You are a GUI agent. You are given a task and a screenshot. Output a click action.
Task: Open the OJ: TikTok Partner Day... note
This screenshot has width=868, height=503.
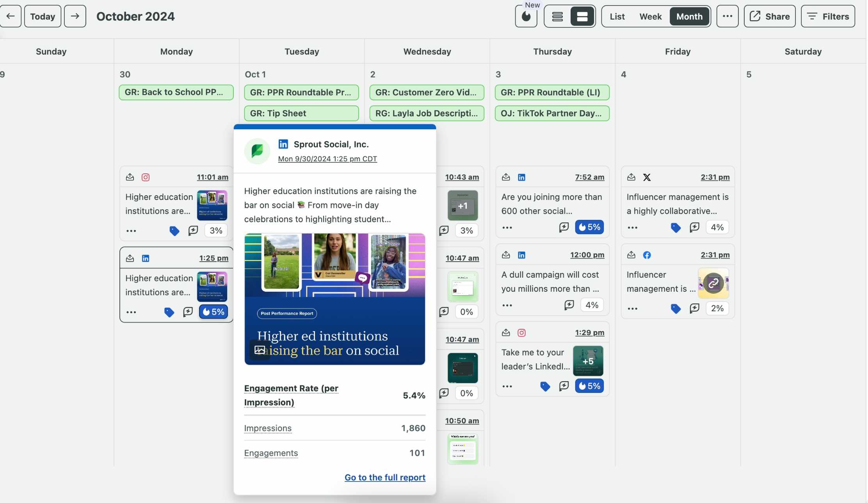(x=552, y=113)
